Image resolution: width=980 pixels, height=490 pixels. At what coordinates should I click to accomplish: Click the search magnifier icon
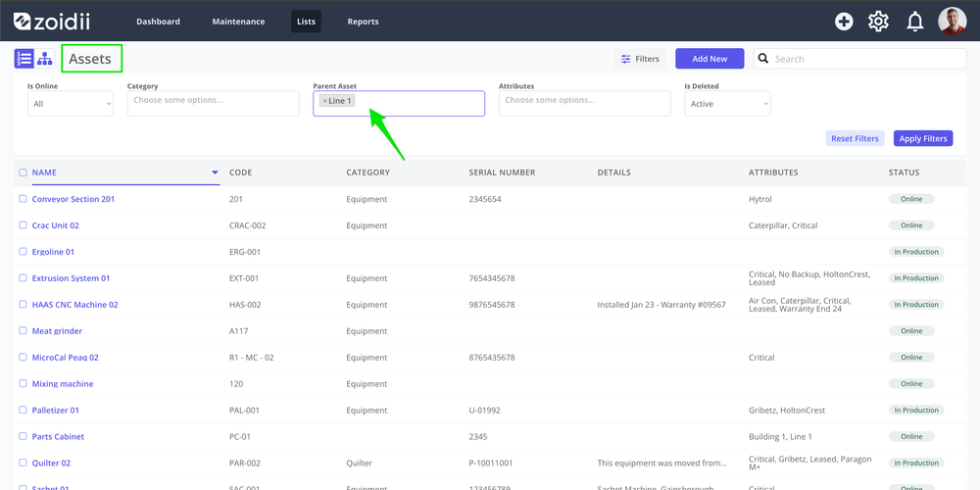click(763, 59)
